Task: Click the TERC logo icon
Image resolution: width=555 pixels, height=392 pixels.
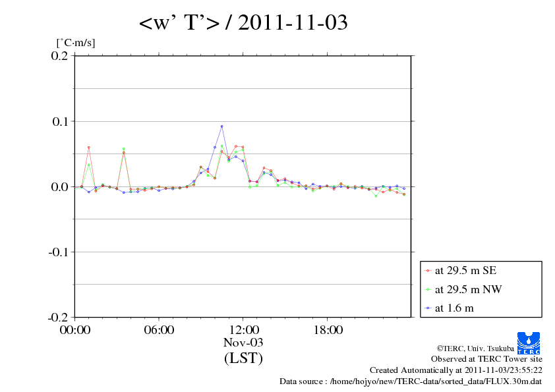Action: (x=529, y=343)
